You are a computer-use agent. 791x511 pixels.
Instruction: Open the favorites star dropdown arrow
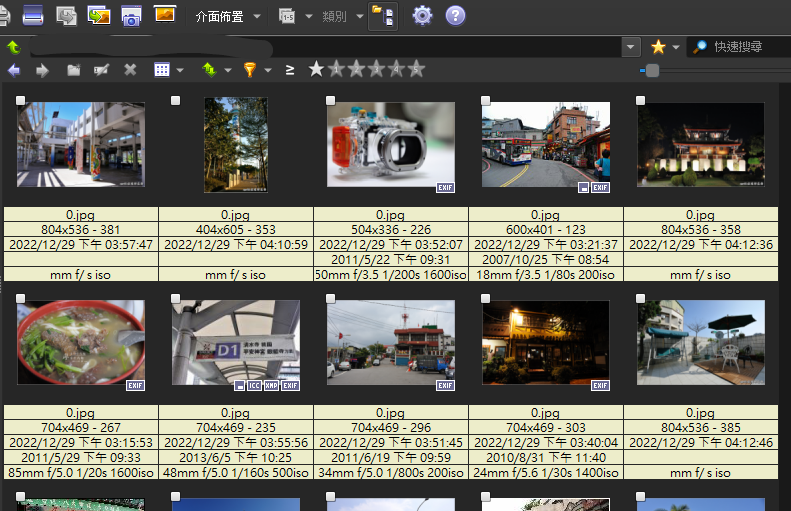676,47
